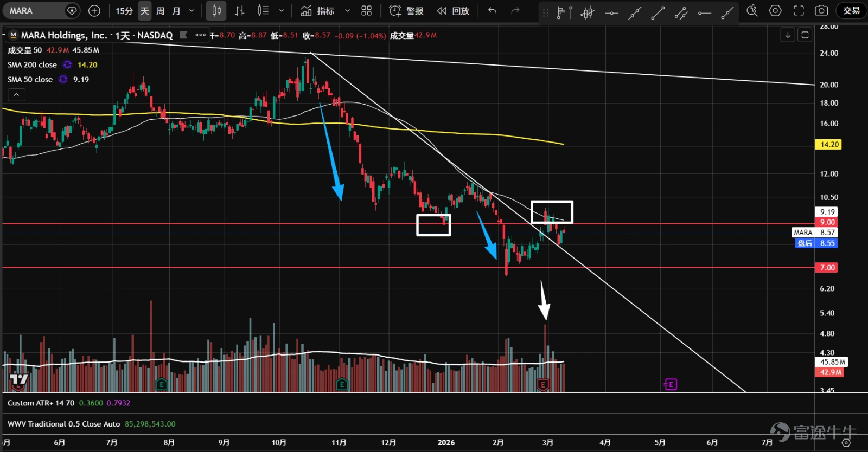Click the 盘后 8.55 after-hours label
The height and width of the screenshot is (452, 868).
816,243
